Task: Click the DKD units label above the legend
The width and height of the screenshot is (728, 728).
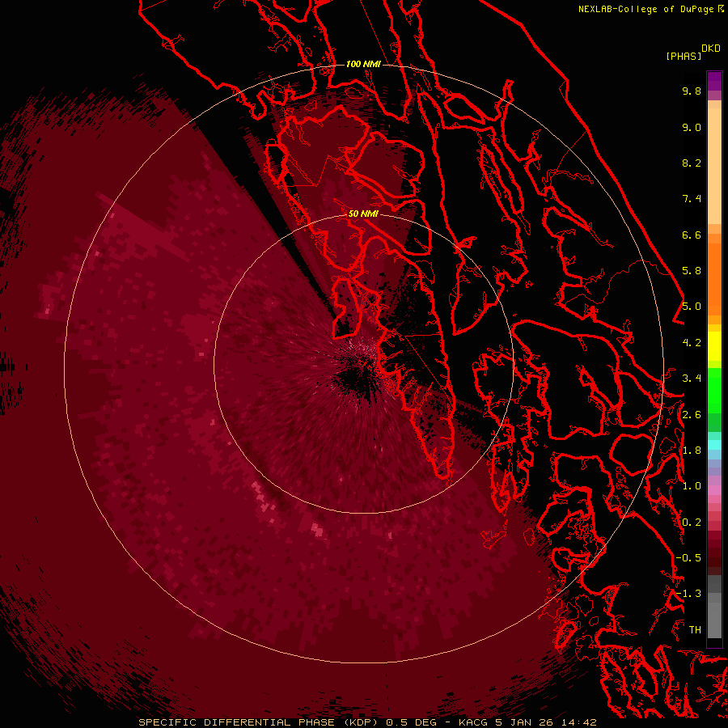Action: click(711, 49)
